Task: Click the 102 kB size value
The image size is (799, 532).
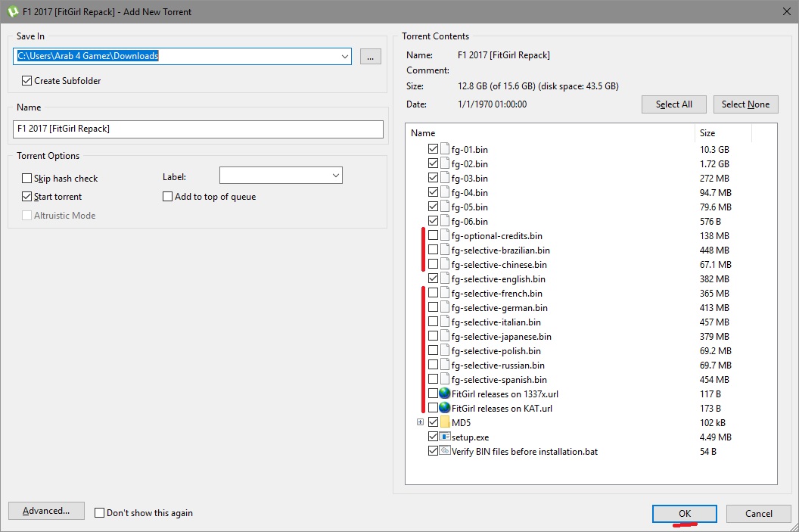Action: point(713,422)
